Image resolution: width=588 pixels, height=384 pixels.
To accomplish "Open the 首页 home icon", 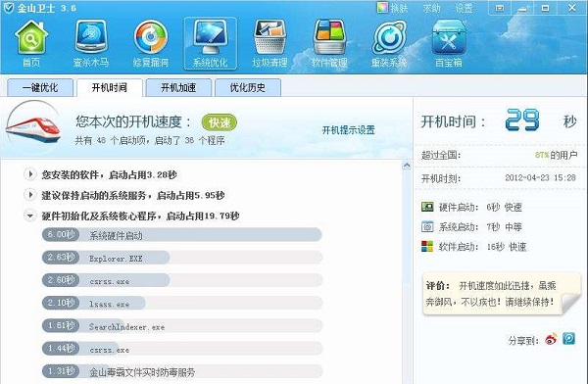I will point(31,44).
